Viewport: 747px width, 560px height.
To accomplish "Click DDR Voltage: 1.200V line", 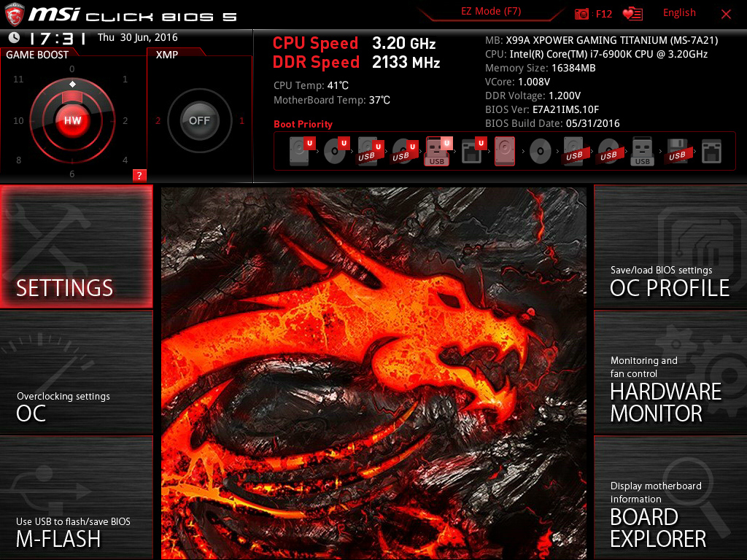I will tap(533, 96).
